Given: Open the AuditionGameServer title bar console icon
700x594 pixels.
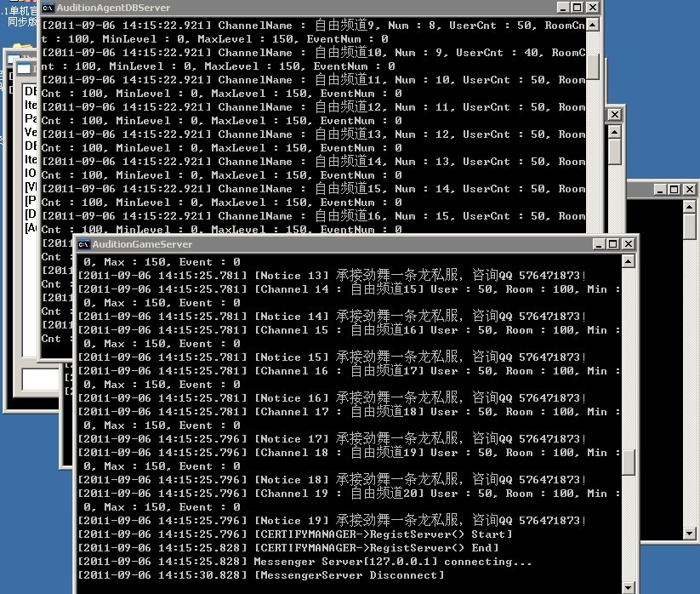Looking at the screenshot, I should click(x=83, y=244).
